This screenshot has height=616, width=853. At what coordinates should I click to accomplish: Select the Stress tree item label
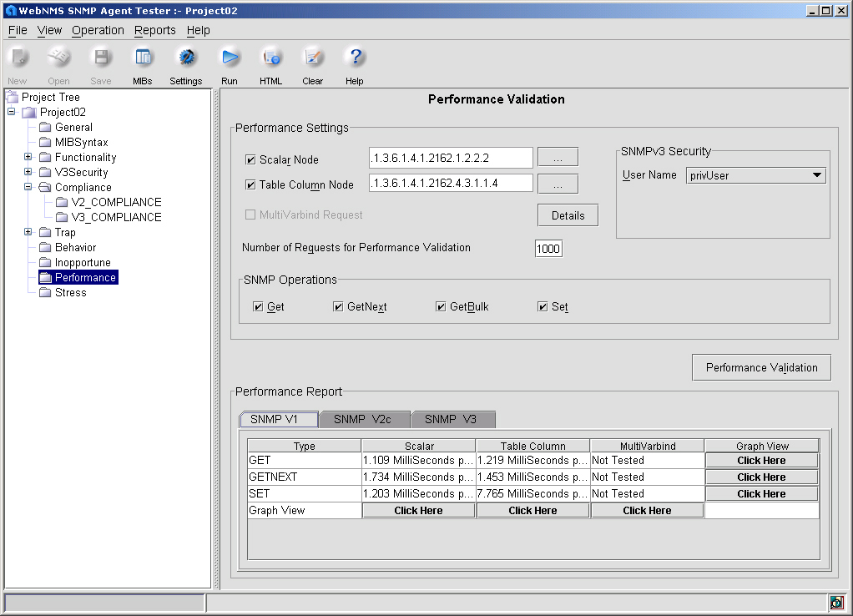[x=71, y=293]
